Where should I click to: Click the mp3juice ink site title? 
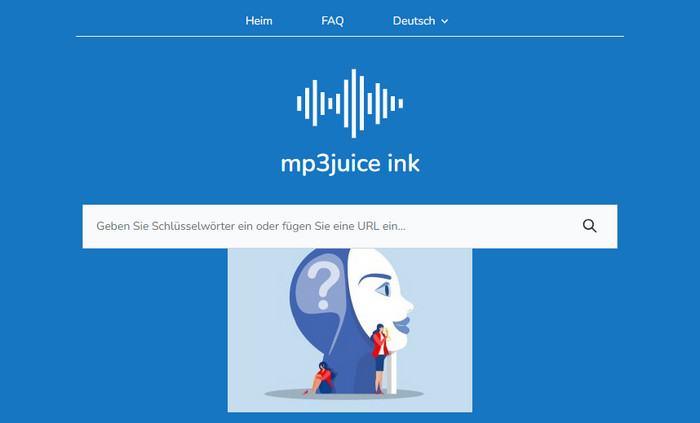(x=350, y=163)
